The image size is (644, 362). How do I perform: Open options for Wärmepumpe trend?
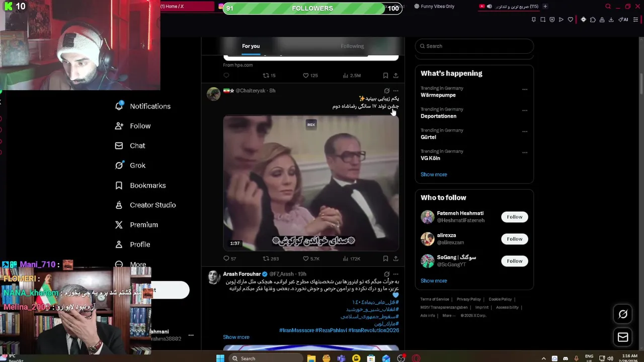click(525, 89)
